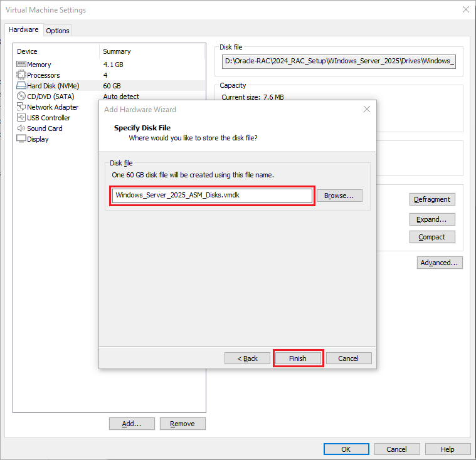Image resolution: width=476 pixels, height=460 pixels.
Task: Select the Processors chip icon
Action: (21, 75)
